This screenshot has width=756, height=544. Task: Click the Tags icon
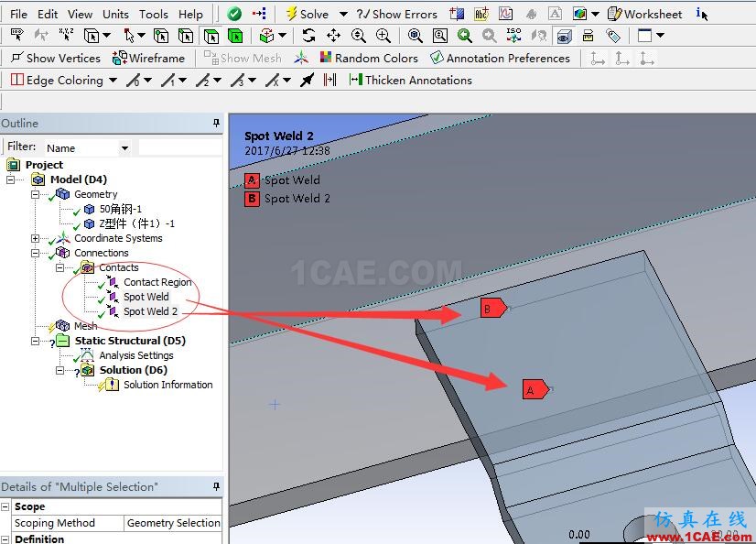613,35
